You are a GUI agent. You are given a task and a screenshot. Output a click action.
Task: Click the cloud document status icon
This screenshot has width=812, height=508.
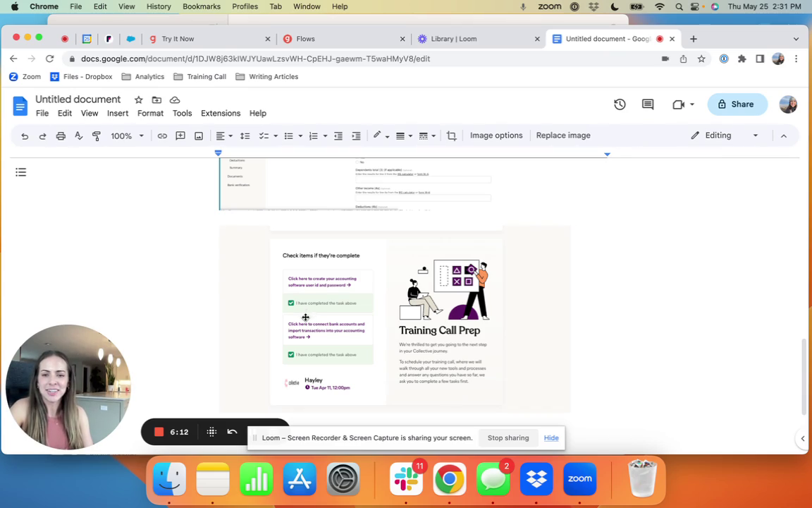coord(175,99)
